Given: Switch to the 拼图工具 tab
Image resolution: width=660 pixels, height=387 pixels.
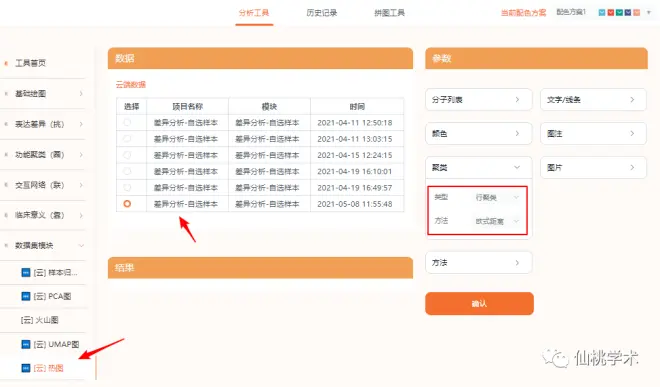Looking at the screenshot, I should tap(389, 13).
